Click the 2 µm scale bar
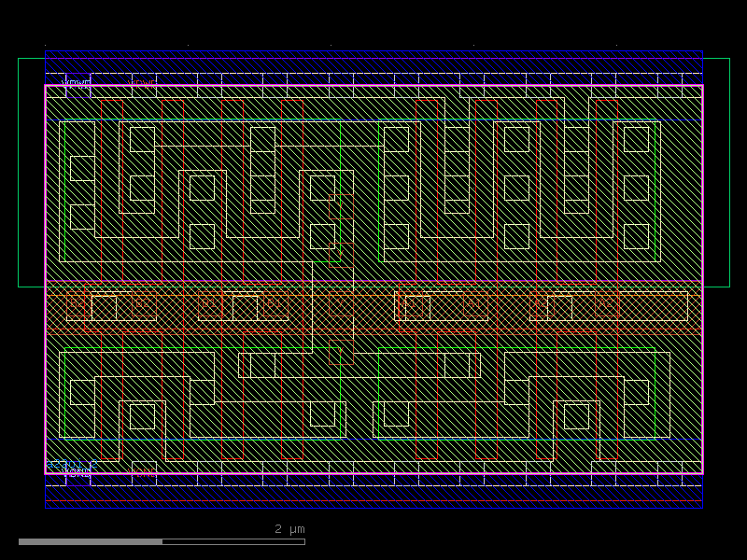This screenshot has height=560, width=747. coord(163,539)
